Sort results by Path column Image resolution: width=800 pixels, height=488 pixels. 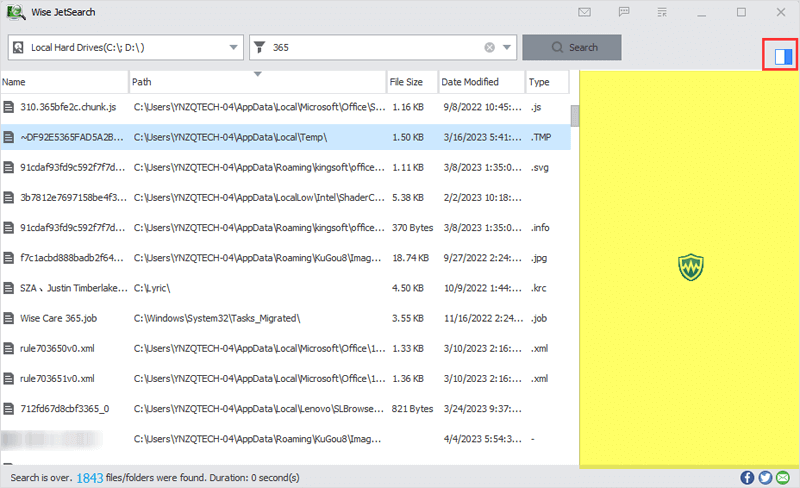(258, 82)
